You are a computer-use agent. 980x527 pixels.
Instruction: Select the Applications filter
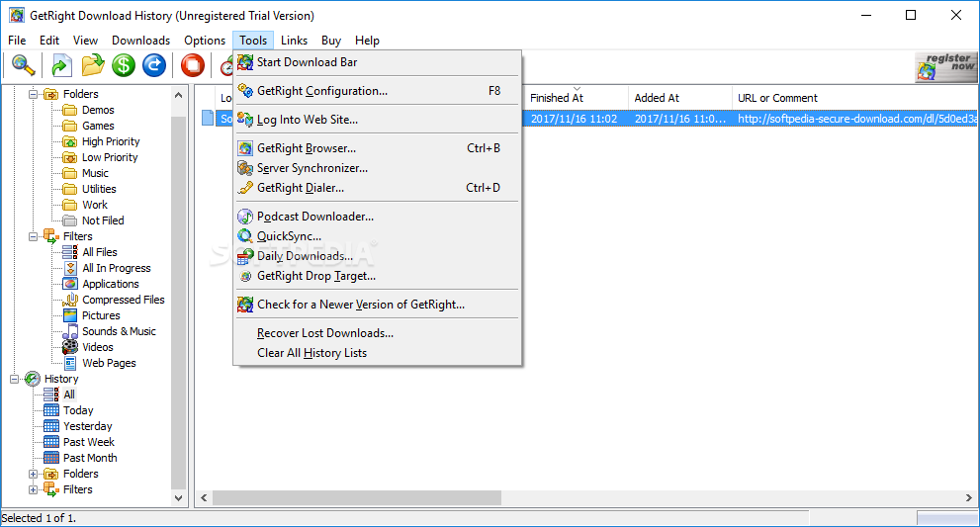[111, 284]
